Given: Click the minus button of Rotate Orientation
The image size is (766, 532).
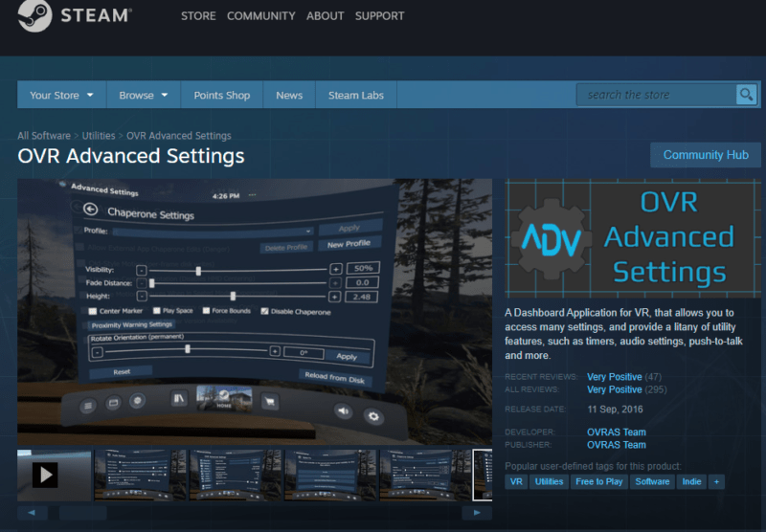Looking at the screenshot, I should [98, 352].
